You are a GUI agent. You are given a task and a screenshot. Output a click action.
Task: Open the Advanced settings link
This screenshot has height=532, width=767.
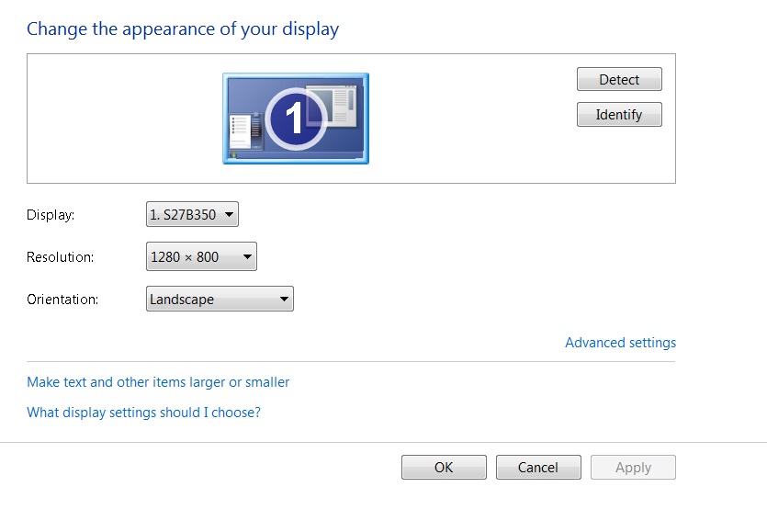[x=620, y=343]
